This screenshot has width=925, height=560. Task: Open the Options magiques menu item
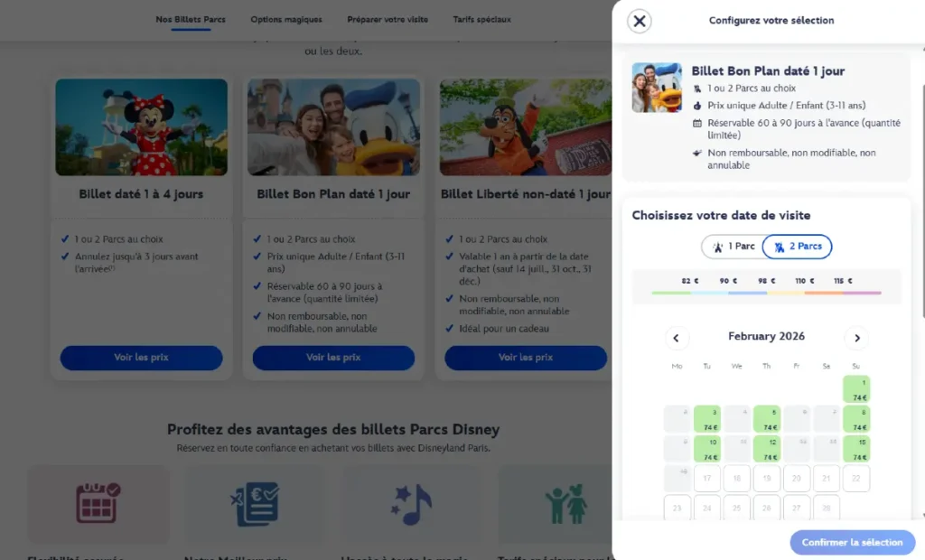tap(286, 18)
